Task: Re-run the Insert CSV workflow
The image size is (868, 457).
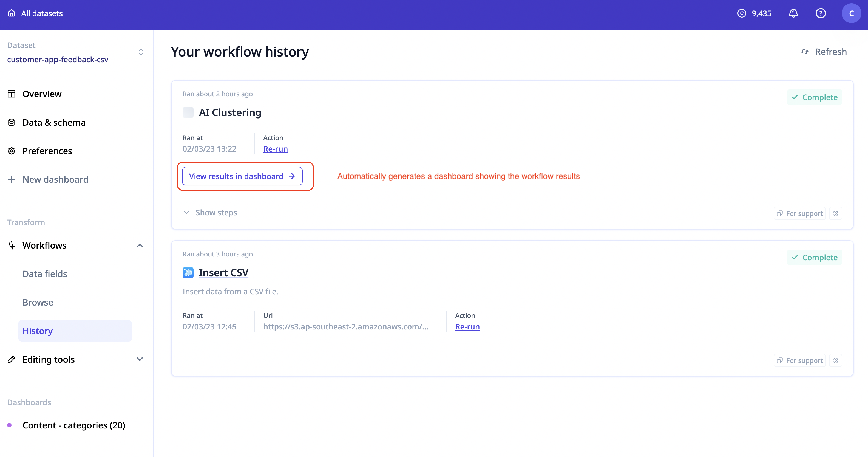Action: click(467, 327)
